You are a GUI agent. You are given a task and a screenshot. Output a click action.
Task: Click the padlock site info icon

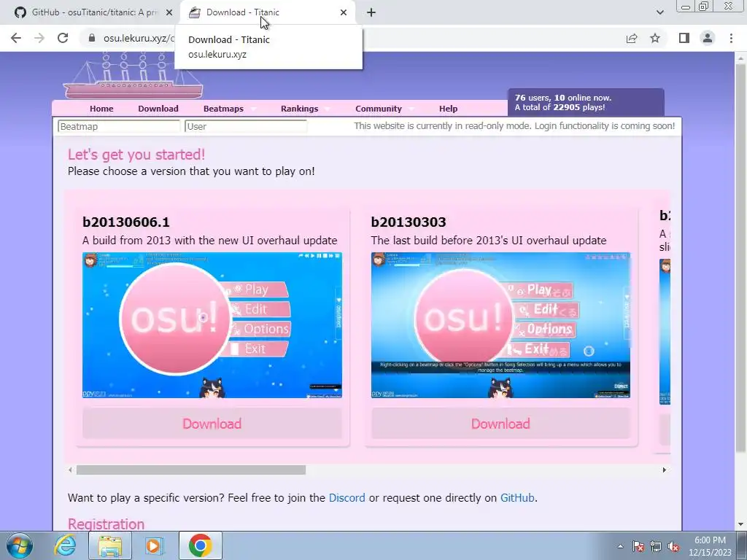coord(92,38)
